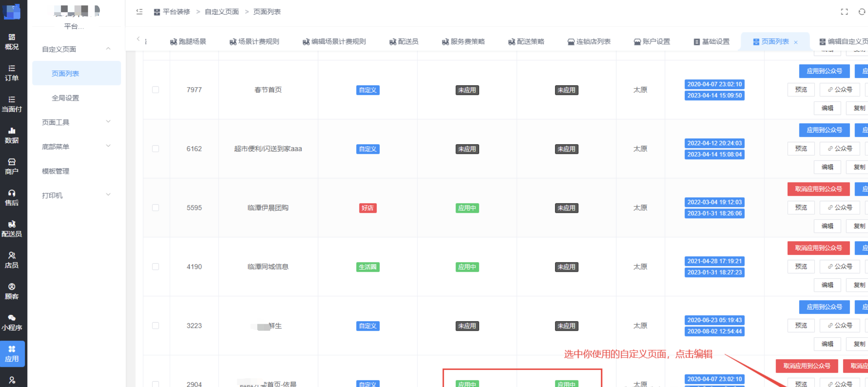This screenshot has width=868, height=387.
Task: Open the 订单 orders sidebar icon
Action: coord(12,73)
